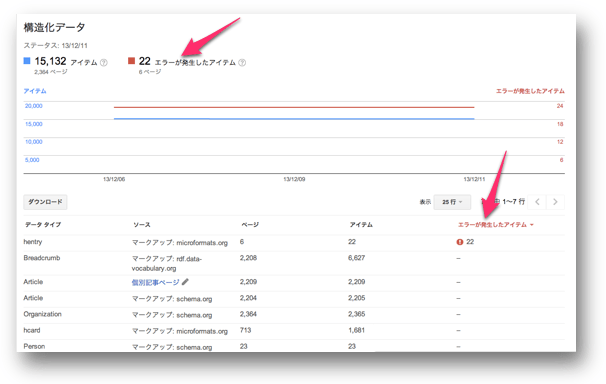Screen dimensions: 606x384
Task: Click 1,681 items cell in hcard row
Action: (356, 330)
